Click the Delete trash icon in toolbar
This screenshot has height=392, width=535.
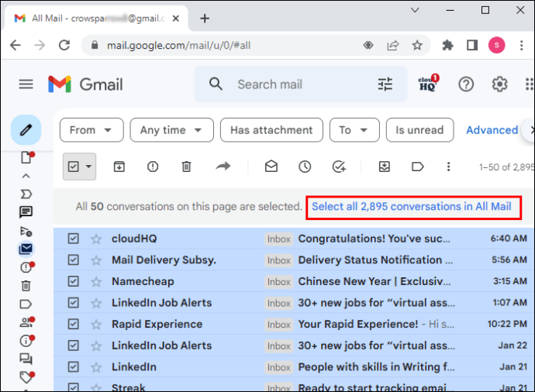click(186, 167)
